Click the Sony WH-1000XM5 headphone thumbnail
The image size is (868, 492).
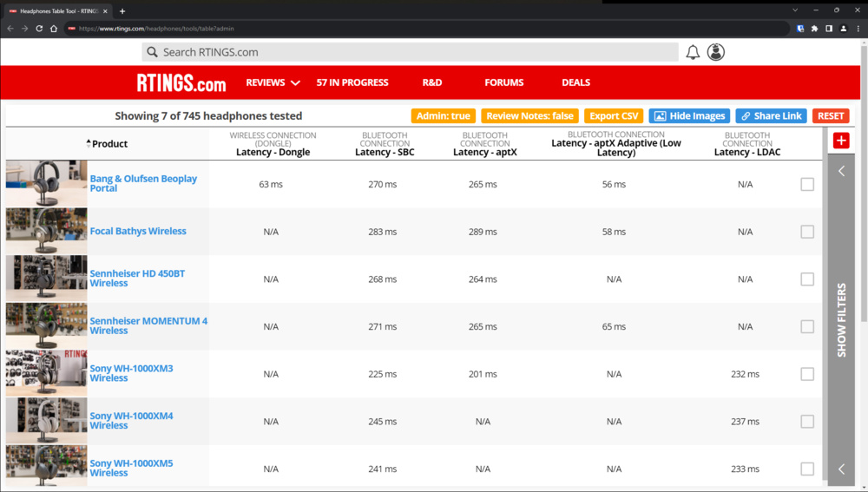point(46,469)
